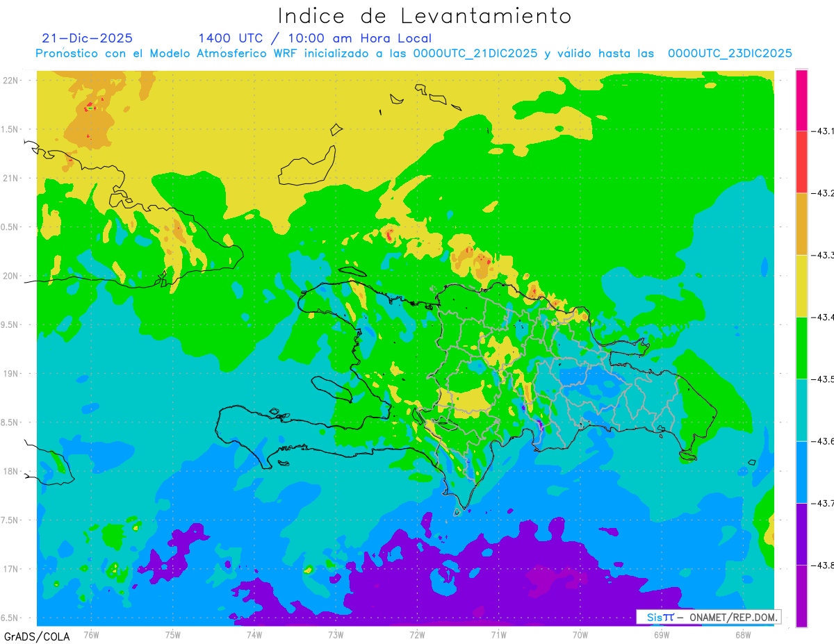Click the 68W longitude label
Viewport: 834px width, 644px height.
[x=743, y=634]
